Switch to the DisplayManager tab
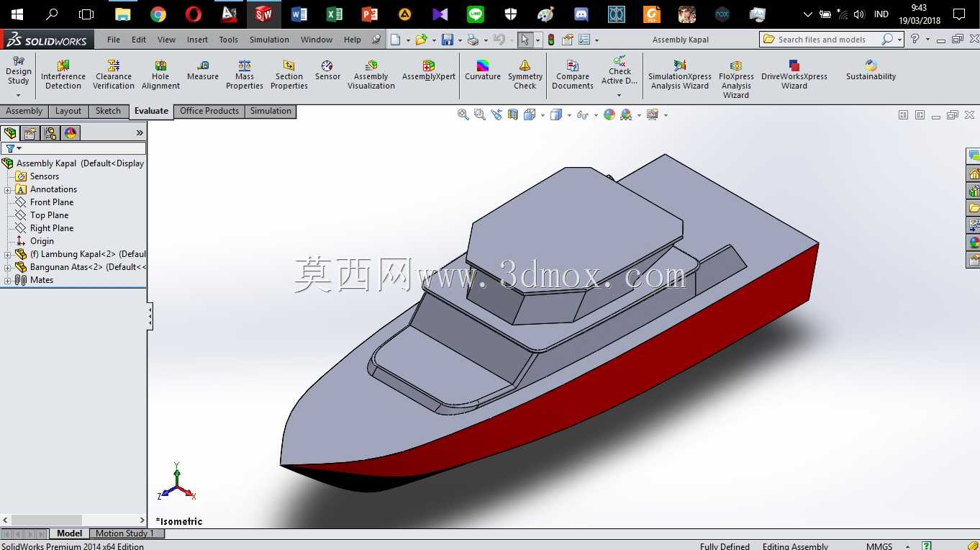The height and width of the screenshot is (550, 980). coord(71,133)
